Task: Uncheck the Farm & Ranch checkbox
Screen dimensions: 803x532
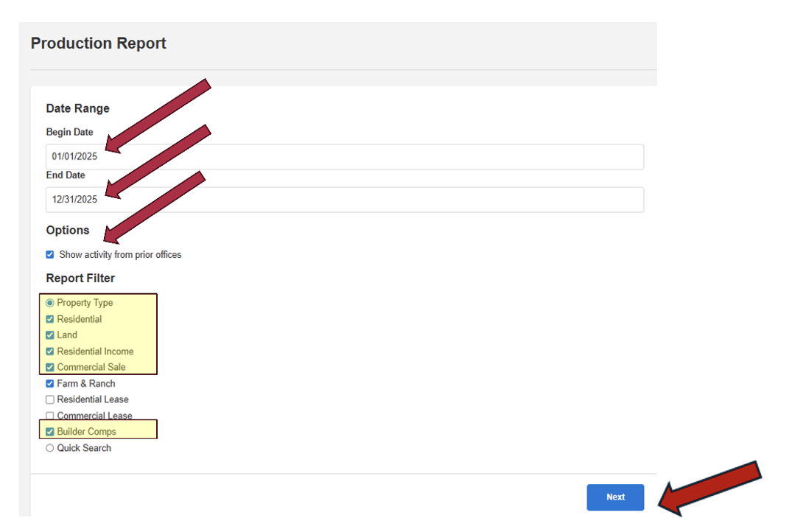Action: pos(50,383)
